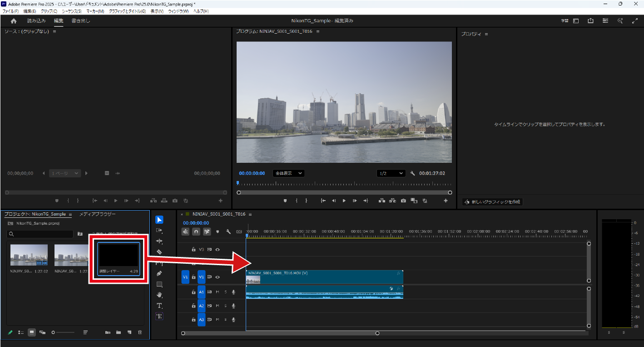Toggle lock on the V3 track
The width and height of the screenshot is (644, 347).
tap(193, 249)
